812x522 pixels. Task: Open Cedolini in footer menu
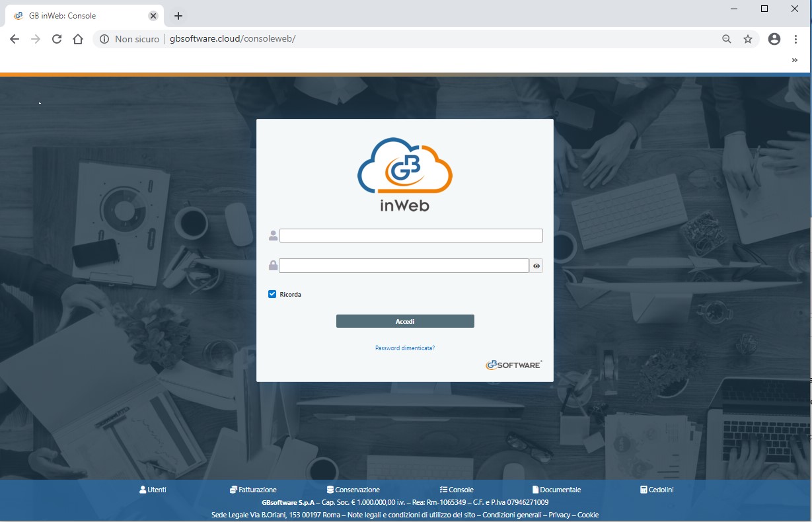point(657,490)
